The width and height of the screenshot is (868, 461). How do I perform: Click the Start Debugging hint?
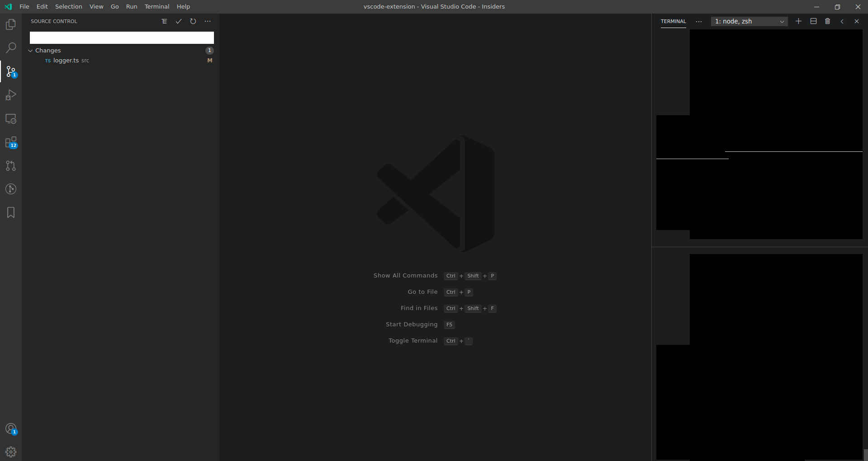point(412,325)
